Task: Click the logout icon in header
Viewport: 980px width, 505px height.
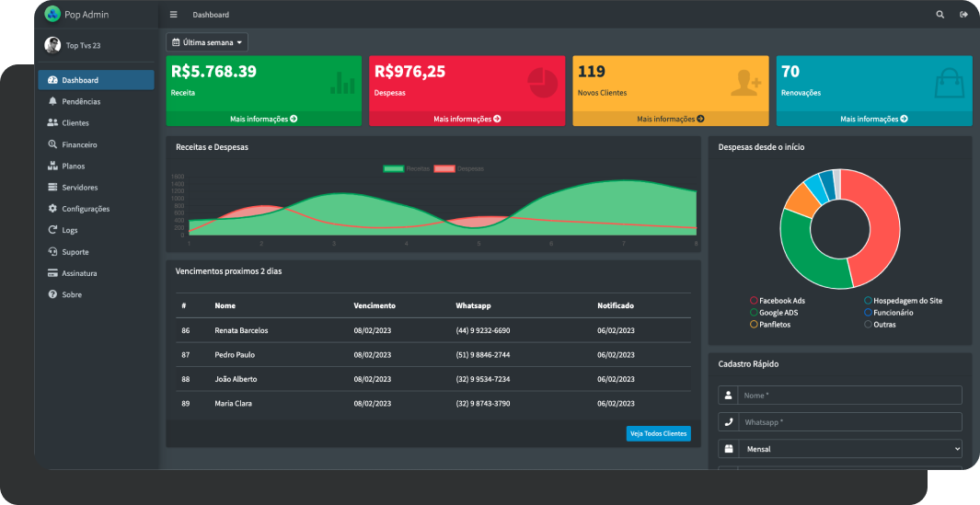Action: pos(963,15)
